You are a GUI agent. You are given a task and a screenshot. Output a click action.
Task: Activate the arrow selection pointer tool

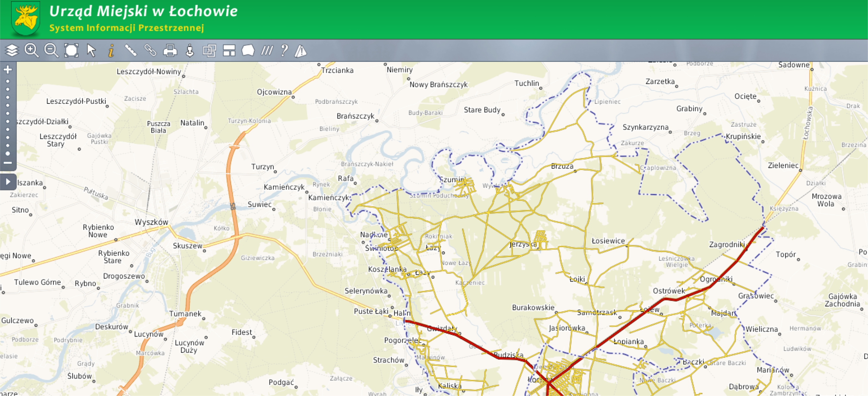pos(91,51)
